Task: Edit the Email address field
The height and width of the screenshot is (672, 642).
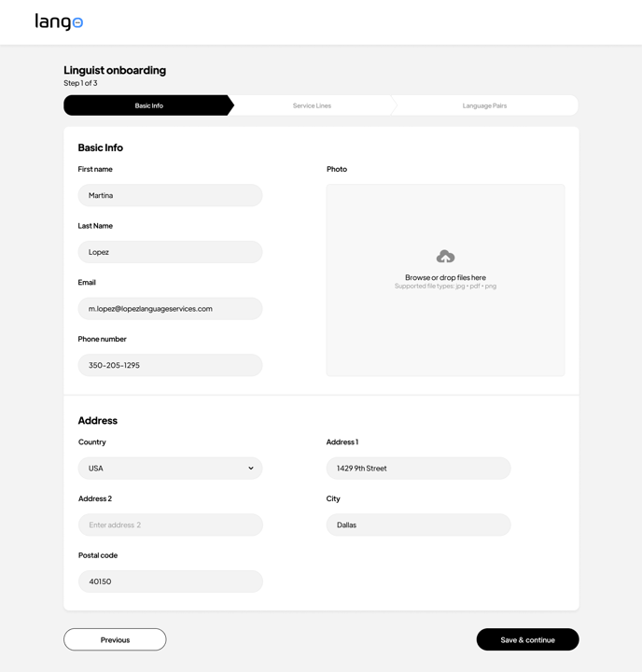Action: [x=170, y=309]
